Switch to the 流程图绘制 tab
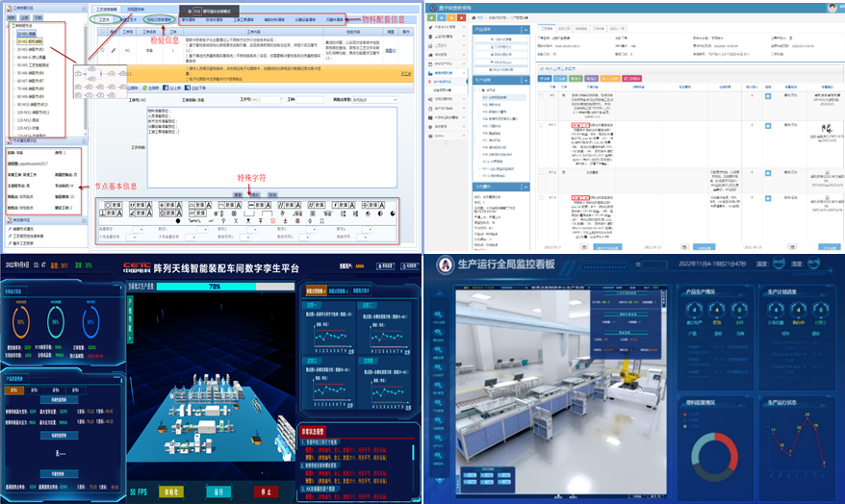Screen dimensions: 845x504 137,9
